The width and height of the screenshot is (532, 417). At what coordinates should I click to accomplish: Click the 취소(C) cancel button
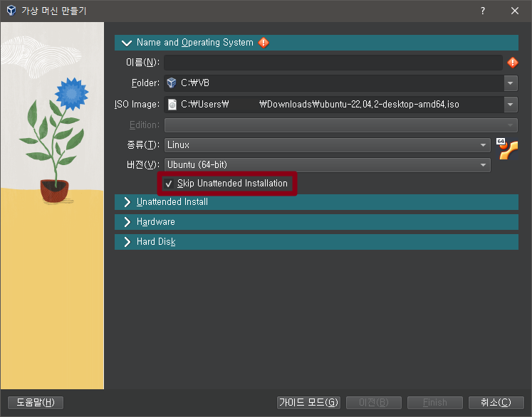pos(496,403)
